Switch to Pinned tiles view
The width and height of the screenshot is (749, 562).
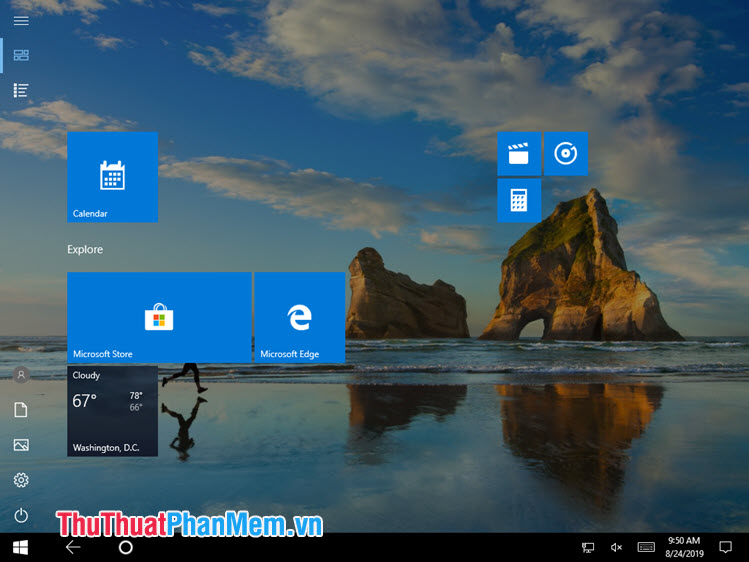21,55
